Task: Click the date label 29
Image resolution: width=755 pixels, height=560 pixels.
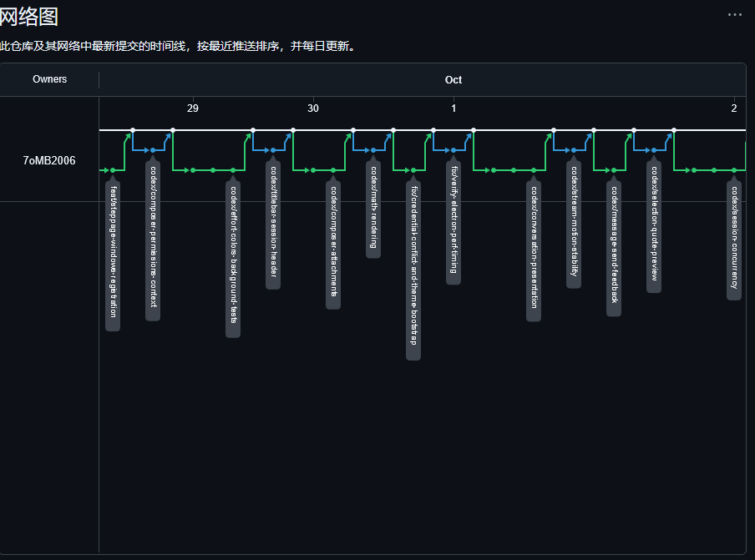Action: (x=193, y=108)
